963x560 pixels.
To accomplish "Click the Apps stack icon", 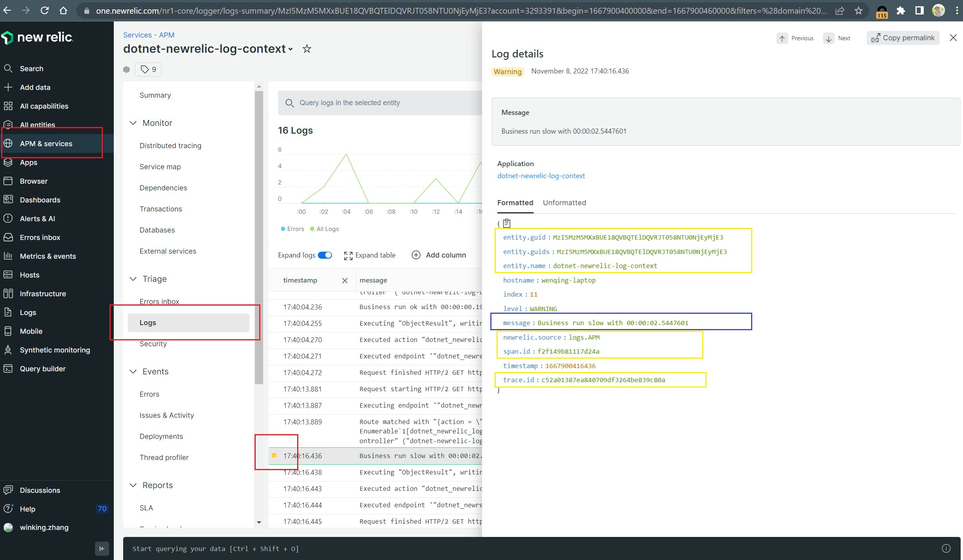I will point(8,162).
